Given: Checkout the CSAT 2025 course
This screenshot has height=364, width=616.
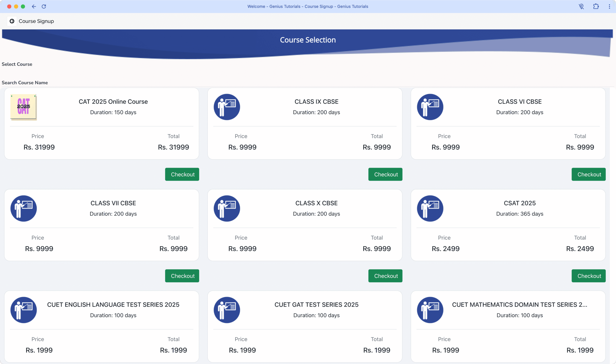Looking at the screenshot, I should click(x=588, y=276).
